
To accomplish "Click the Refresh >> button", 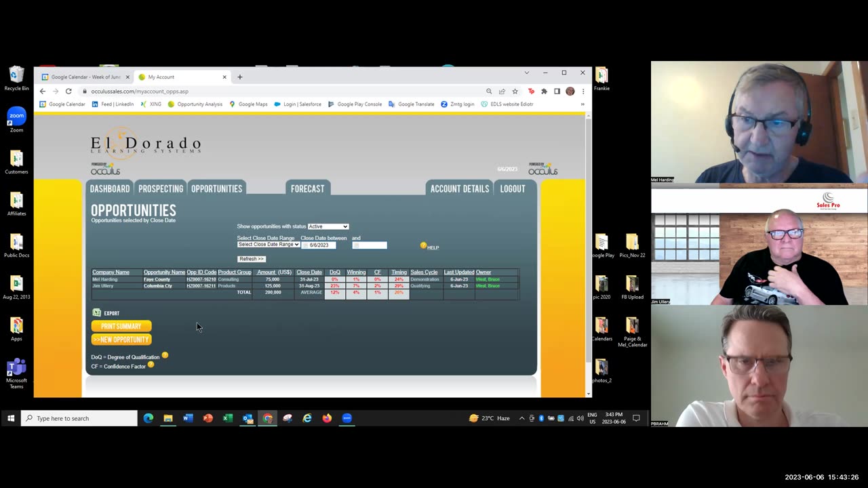I will click(251, 259).
